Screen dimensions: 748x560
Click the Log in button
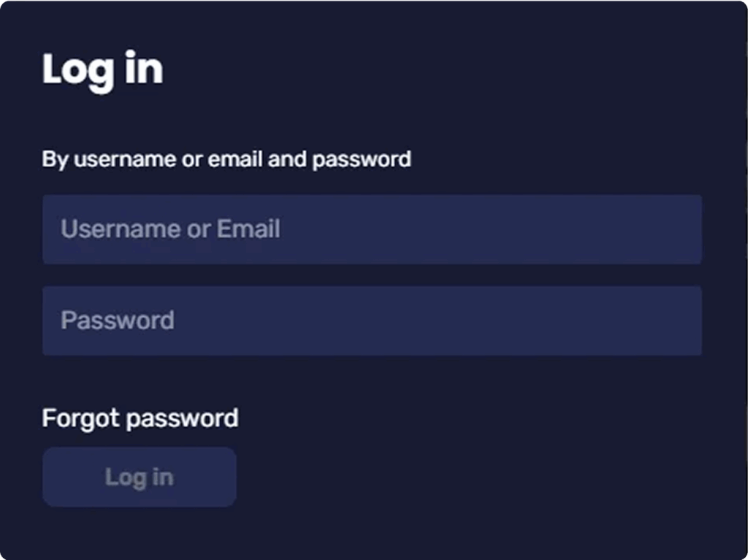[140, 477]
